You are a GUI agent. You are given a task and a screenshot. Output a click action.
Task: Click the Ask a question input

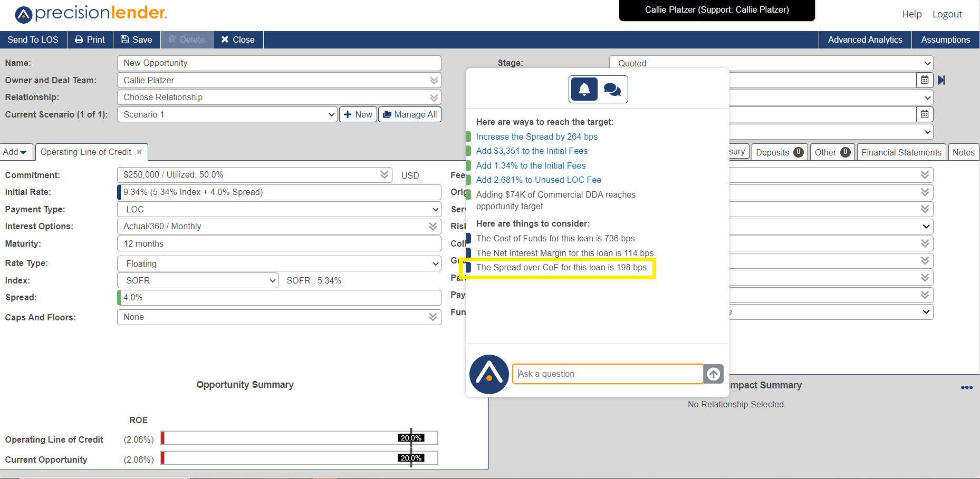coord(608,374)
